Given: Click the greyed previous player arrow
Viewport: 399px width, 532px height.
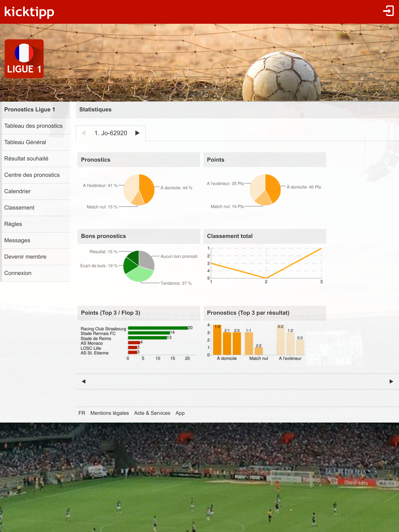Looking at the screenshot, I should [x=84, y=133].
